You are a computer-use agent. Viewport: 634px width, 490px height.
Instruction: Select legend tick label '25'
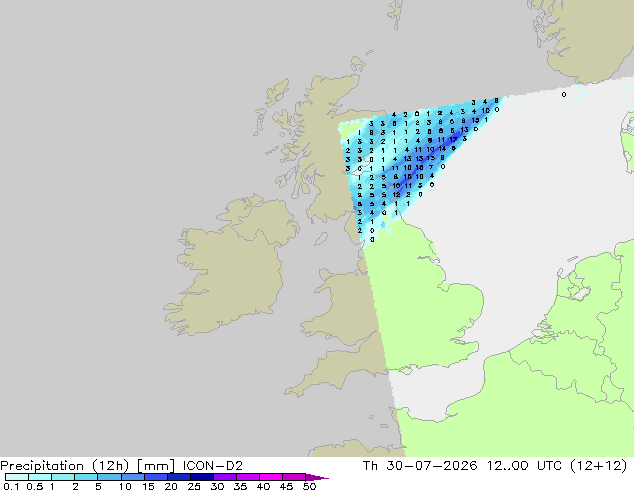point(194,486)
